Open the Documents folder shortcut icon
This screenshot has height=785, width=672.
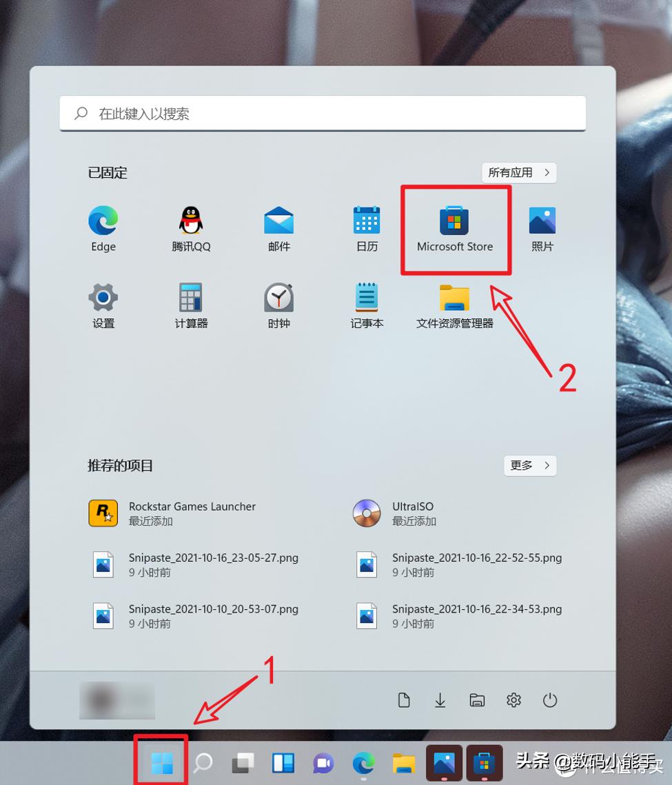pos(404,700)
